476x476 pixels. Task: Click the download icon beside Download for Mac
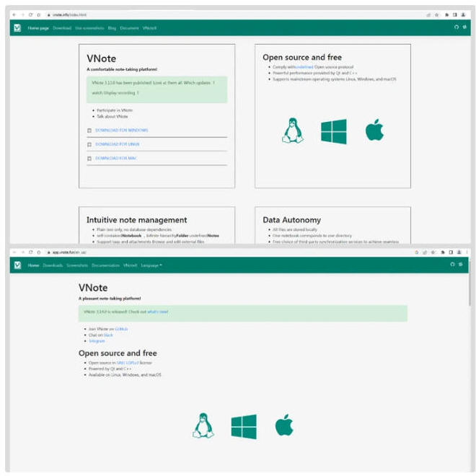pyautogui.click(x=89, y=159)
